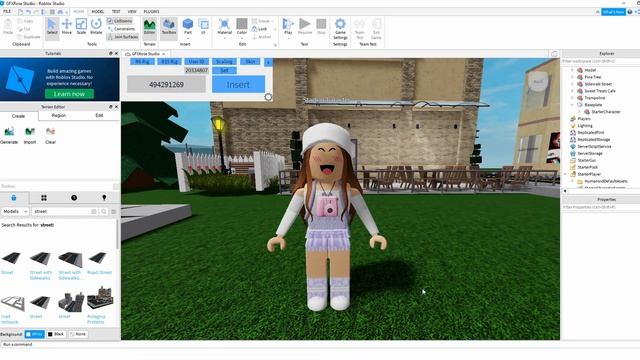Click the Learn now button

tap(69, 94)
